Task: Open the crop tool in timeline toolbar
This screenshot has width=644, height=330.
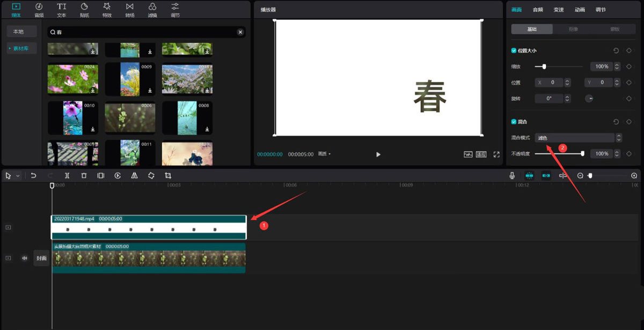Action: (x=167, y=175)
